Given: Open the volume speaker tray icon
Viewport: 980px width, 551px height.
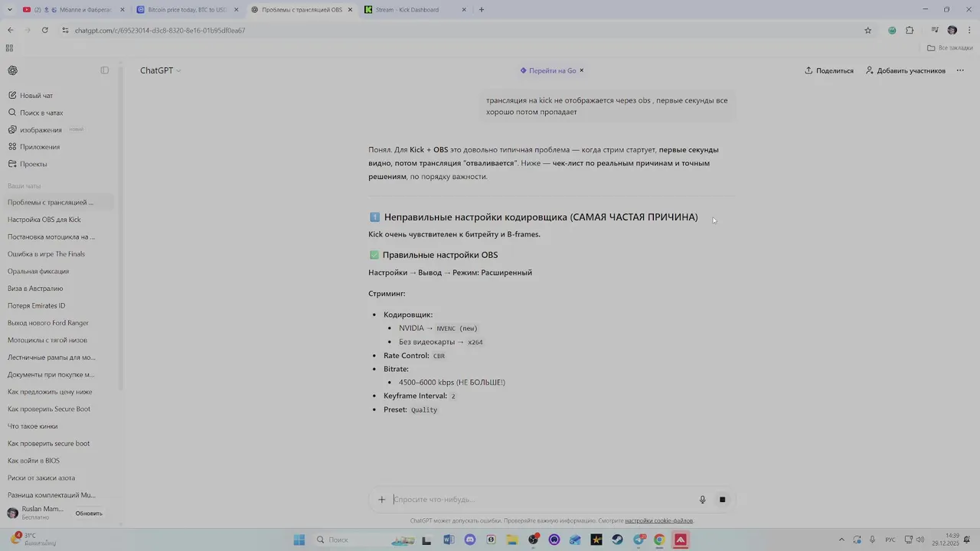Looking at the screenshot, I should (x=920, y=540).
